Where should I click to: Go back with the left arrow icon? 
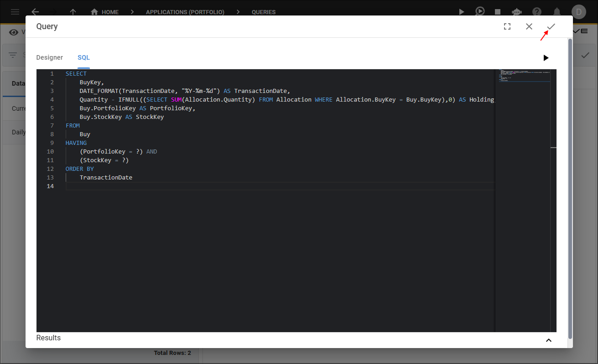35,12
